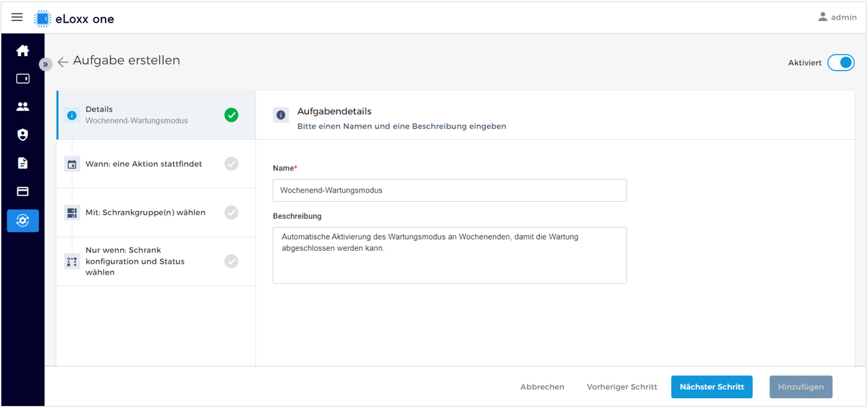Click the Vorheriger Schritt button
The width and height of the screenshot is (868, 408).
[622, 387]
